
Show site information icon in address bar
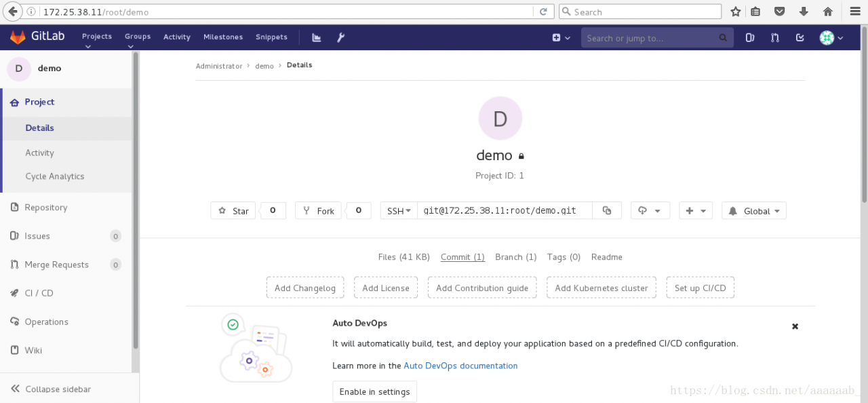pos(33,12)
